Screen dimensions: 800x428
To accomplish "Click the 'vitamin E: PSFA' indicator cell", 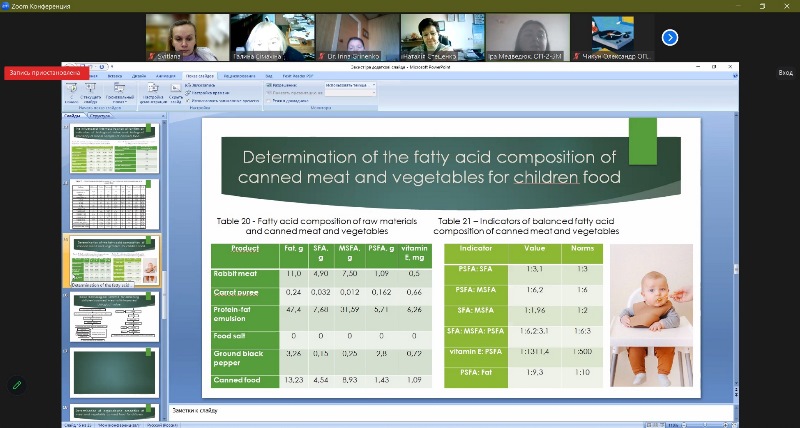I will tap(476, 357).
